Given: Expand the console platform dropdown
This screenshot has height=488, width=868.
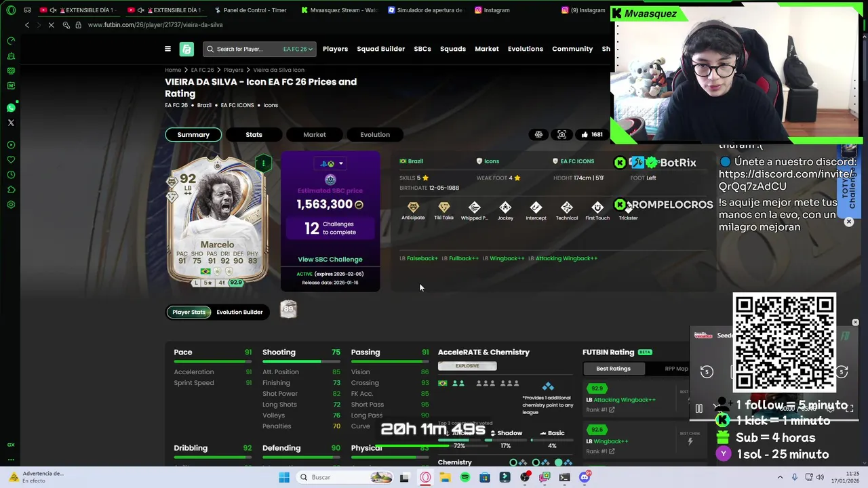Looking at the screenshot, I should click(331, 163).
